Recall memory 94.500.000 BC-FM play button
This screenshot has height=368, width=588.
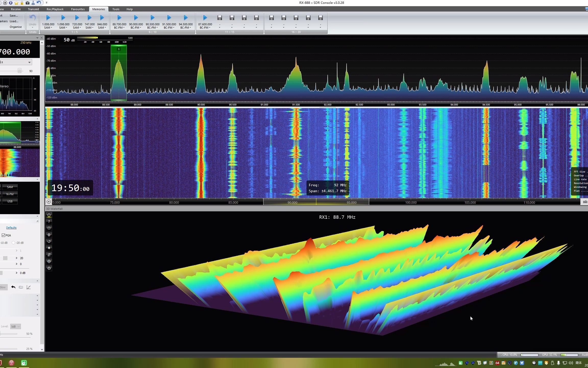pos(186,18)
